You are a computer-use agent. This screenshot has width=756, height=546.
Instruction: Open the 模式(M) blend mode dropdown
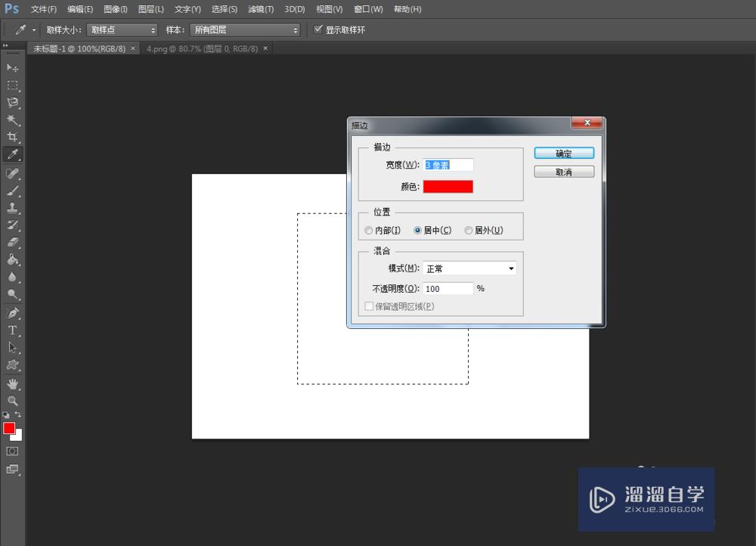click(469, 268)
